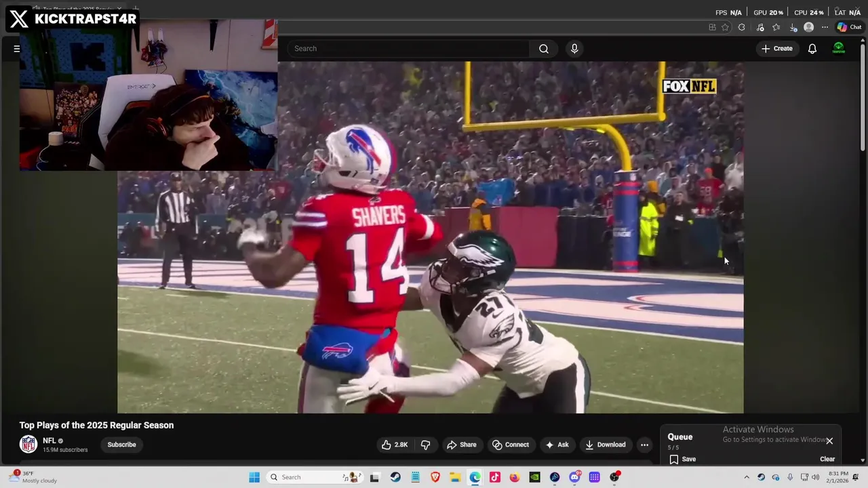Open the NFL channel avatar
The height and width of the screenshot is (488, 868).
[28, 445]
